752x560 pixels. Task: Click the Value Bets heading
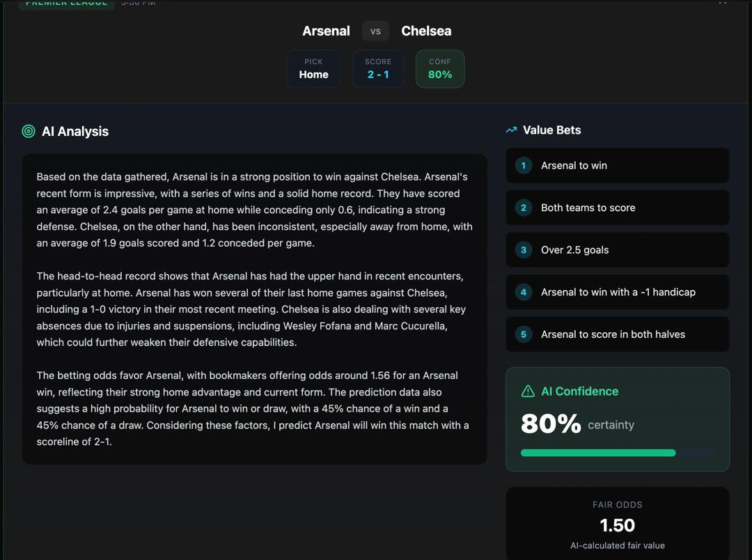(x=552, y=130)
